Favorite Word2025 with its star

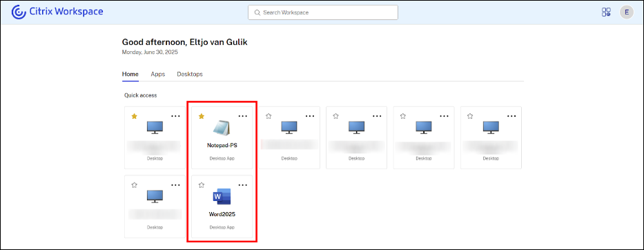(x=202, y=185)
